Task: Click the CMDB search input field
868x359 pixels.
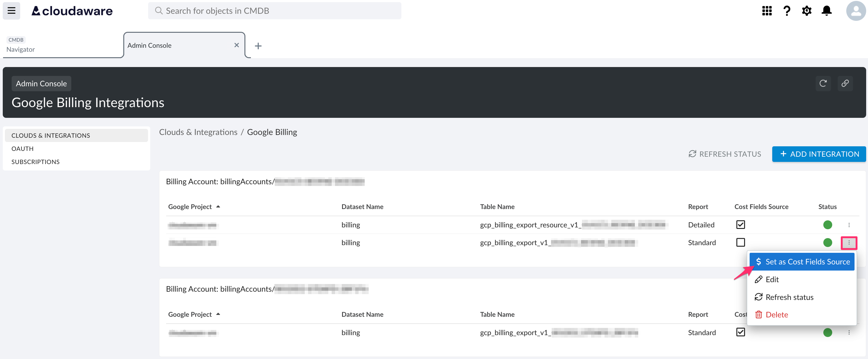Action: [275, 10]
